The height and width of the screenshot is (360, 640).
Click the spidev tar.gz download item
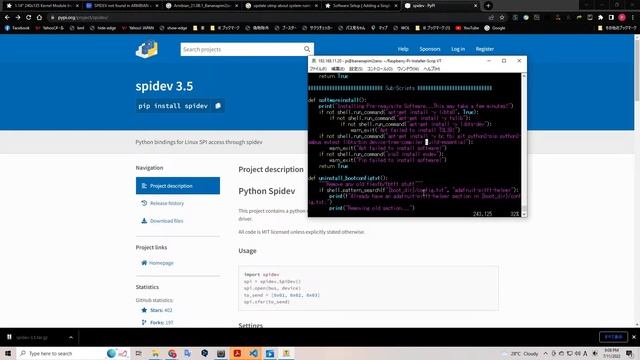[x=32, y=337]
